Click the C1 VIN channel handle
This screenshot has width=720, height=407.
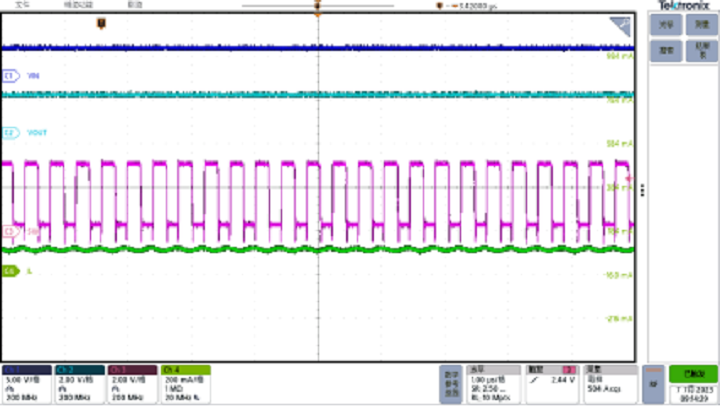point(12,75)
